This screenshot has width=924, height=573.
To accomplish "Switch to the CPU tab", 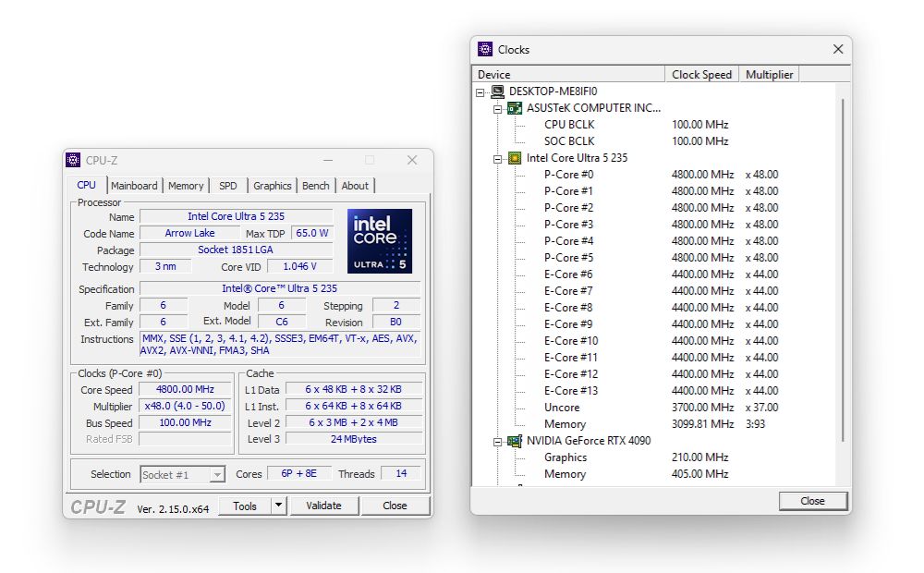I will (86, 185).
